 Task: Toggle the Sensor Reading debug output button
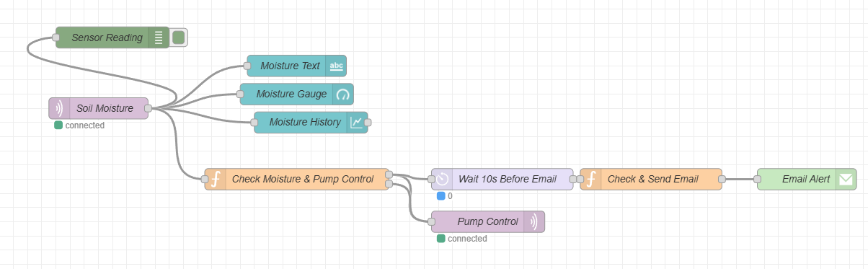click(x=179, y=38)
